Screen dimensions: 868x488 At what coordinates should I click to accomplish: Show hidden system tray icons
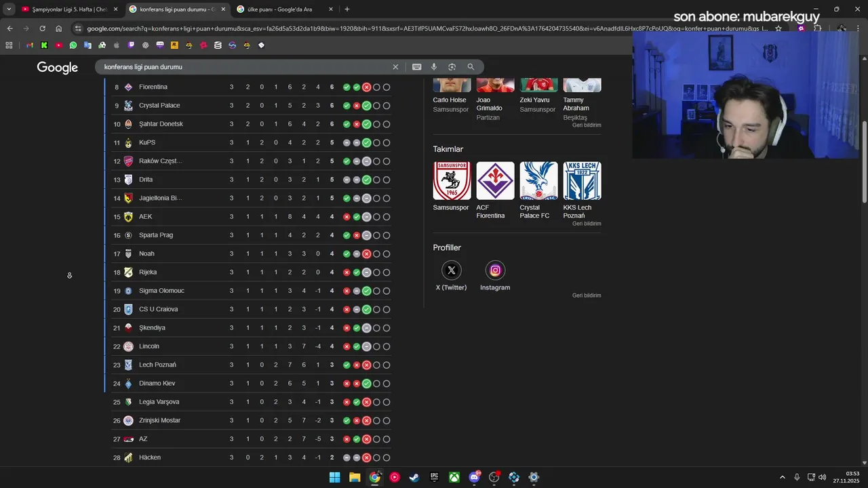(x=782, y=477)
